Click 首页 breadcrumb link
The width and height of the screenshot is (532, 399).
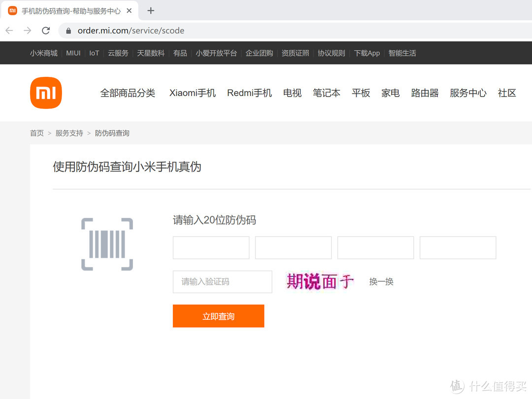coord(36,133)
